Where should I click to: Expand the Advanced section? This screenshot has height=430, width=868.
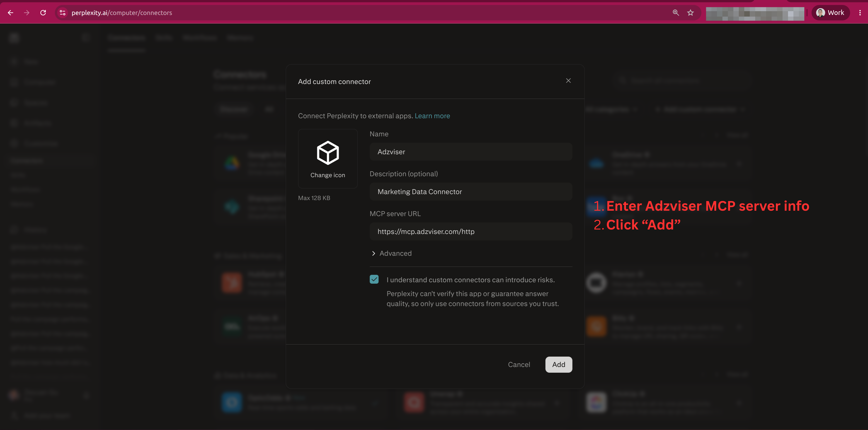point(391,253)
